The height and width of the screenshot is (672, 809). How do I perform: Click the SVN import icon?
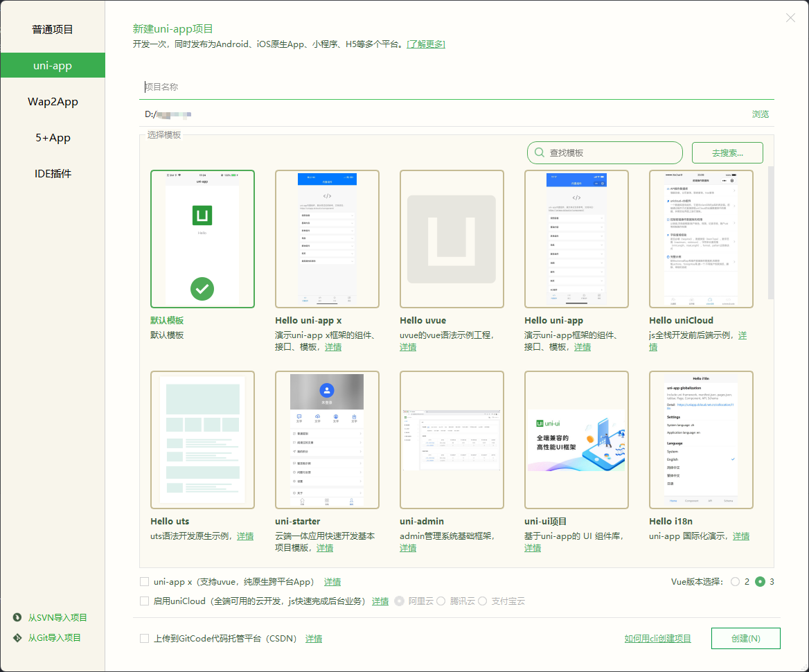[x=17, y=617]
